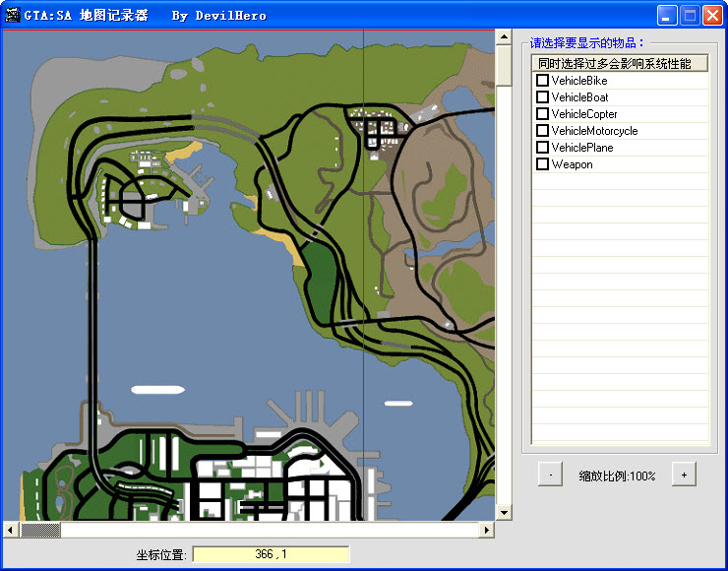
Task: Toggle the VehicleBoat checkbox
Action: [542, 97]
